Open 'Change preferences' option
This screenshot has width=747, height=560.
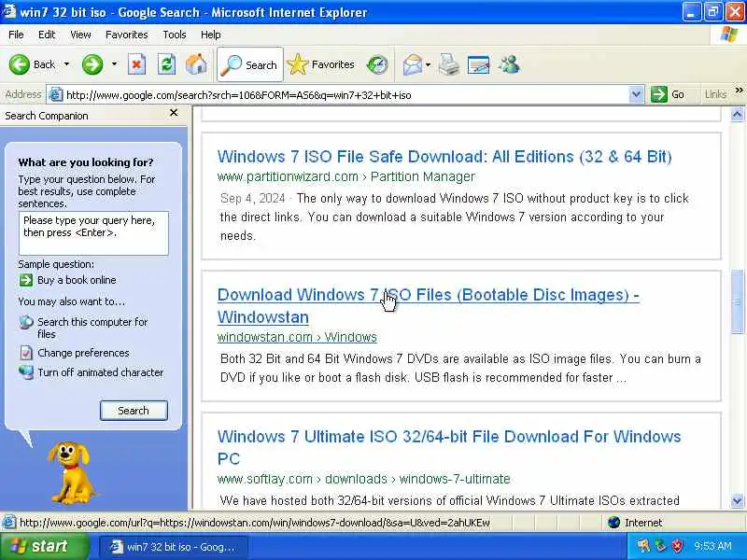coord(83,353)
